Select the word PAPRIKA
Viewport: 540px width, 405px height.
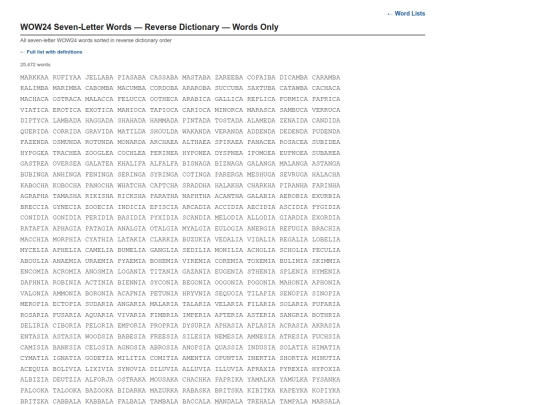(x=229, y=380)
